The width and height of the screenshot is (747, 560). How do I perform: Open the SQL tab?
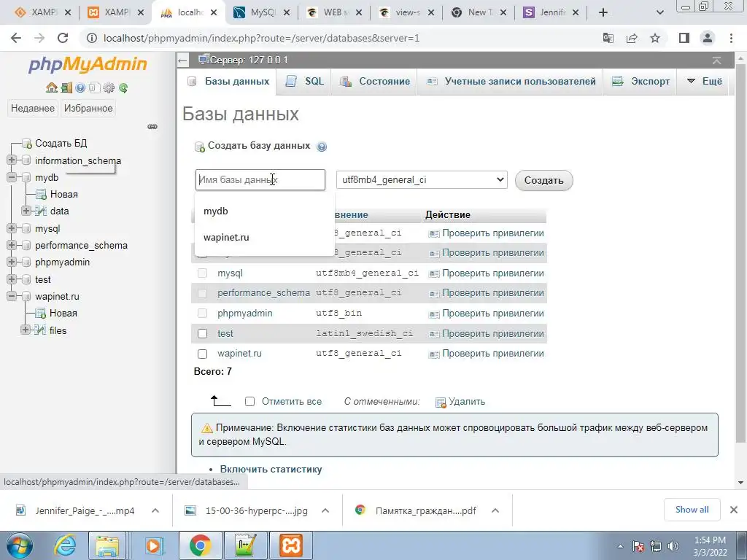pos(304,82)
